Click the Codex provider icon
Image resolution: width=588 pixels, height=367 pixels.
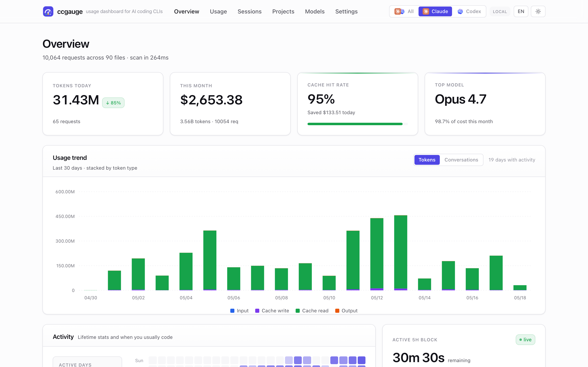click(460, 11)
